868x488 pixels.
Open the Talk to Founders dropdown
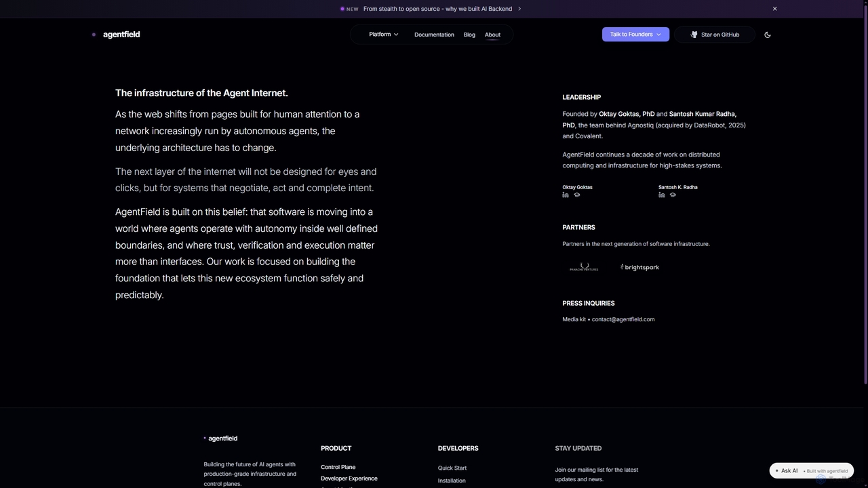click(635, 35)
